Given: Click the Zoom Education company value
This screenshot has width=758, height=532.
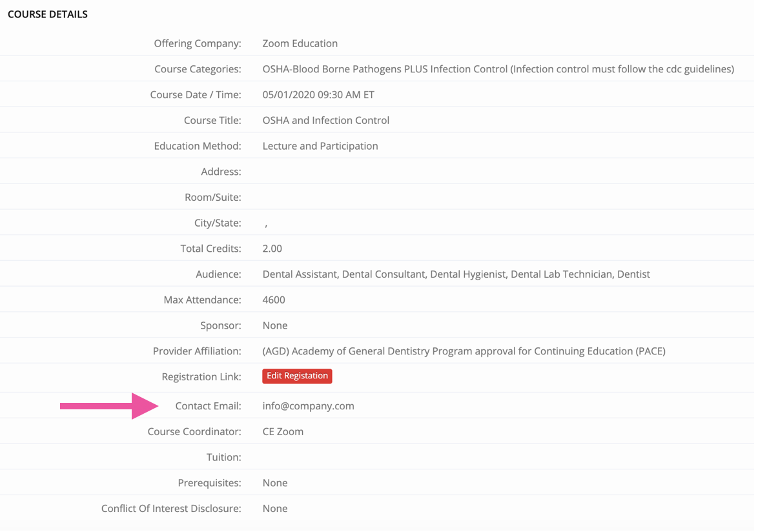Looking at the screenshot, I should click(x=300, y=43).
